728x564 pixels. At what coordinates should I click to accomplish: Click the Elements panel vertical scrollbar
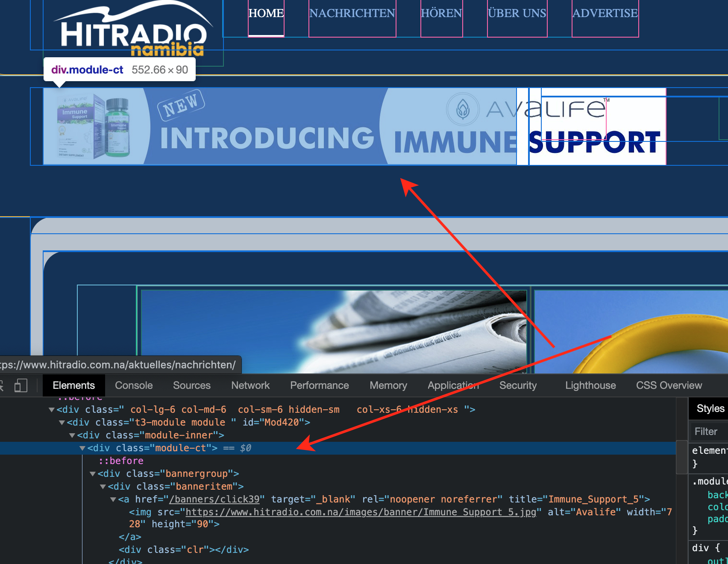point(681,457)
